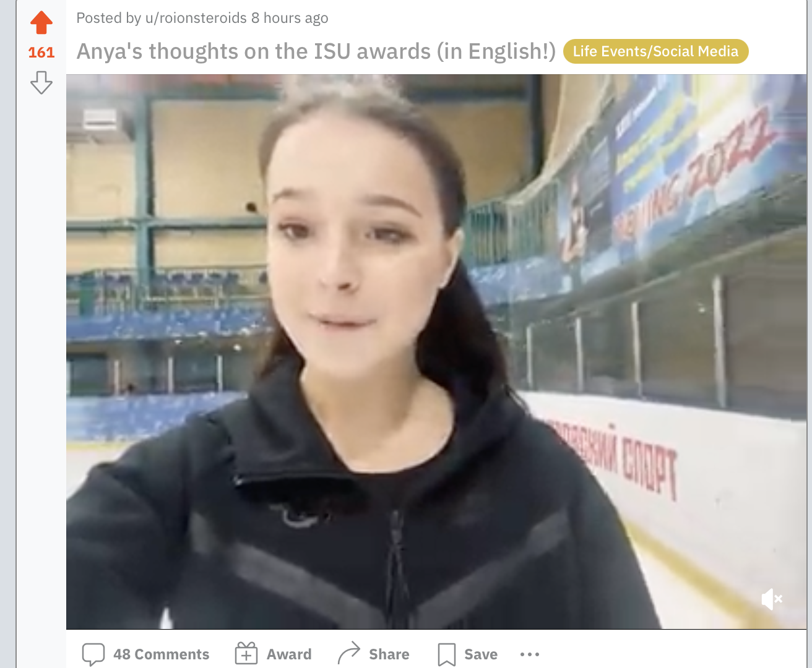The height and width of the screenshot is (668, 812).
Task: Click the video of the skater to play
Action: [x=436, y=351]
